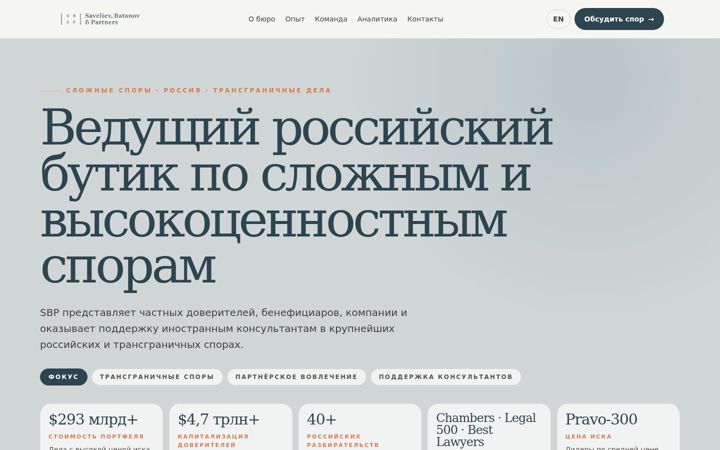720x450 pixels.
Task: Select the ФОКУС pill tab
Action: (x=63, y=377)
